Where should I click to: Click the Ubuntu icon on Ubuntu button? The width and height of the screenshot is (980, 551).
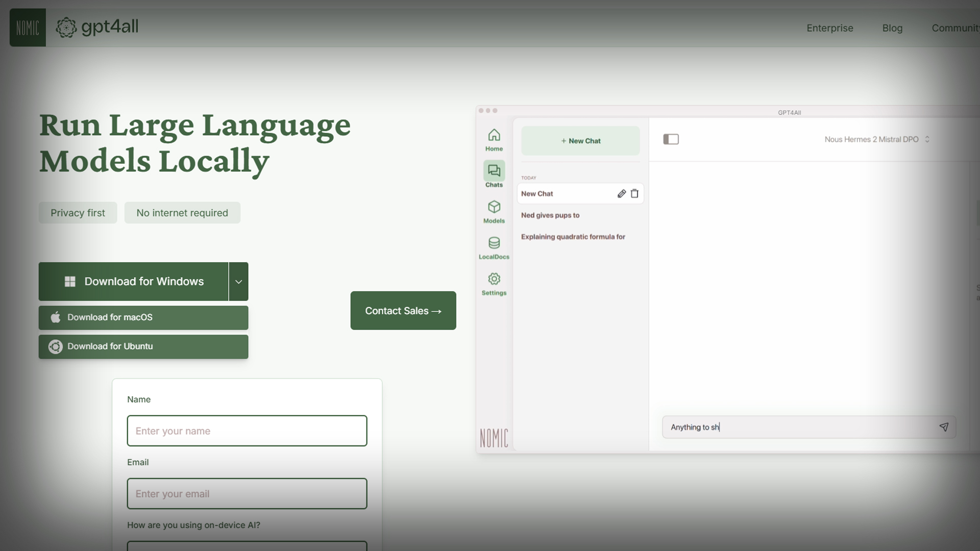pyautogui.click(x=55, y=347)
